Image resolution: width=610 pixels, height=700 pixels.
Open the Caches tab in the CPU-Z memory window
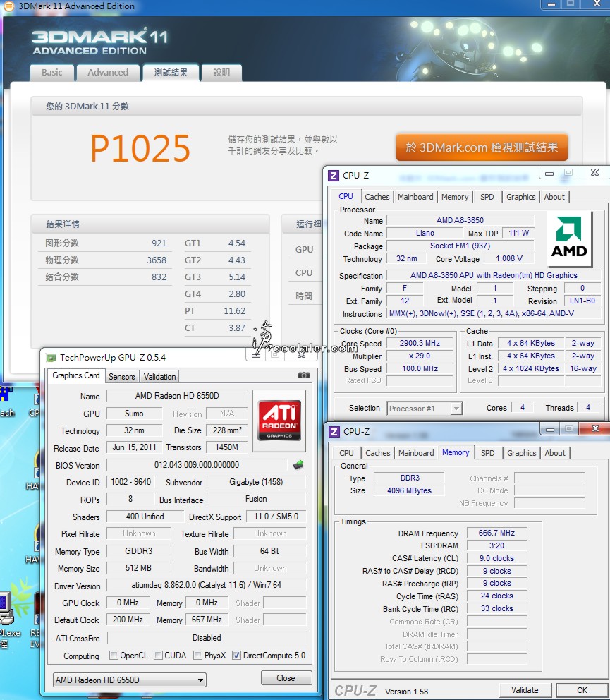pos(377,453)
